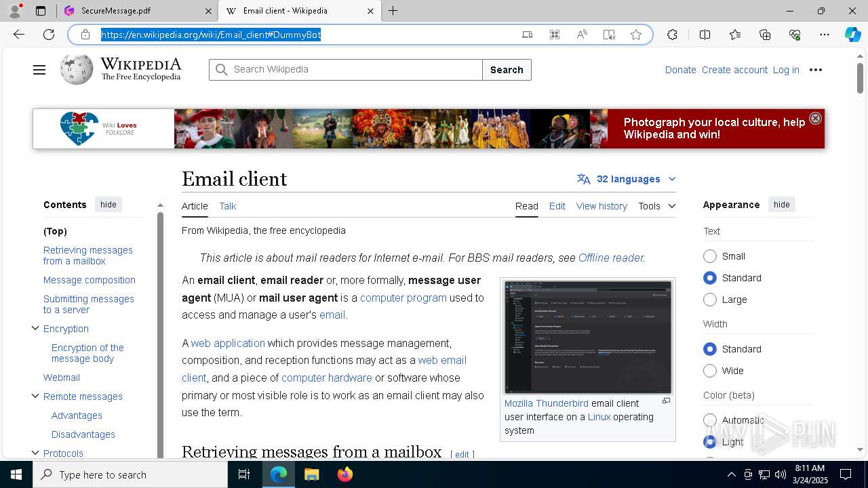
Task: Click the page vertical scrollbar thumb
Action: pos(861,78)
